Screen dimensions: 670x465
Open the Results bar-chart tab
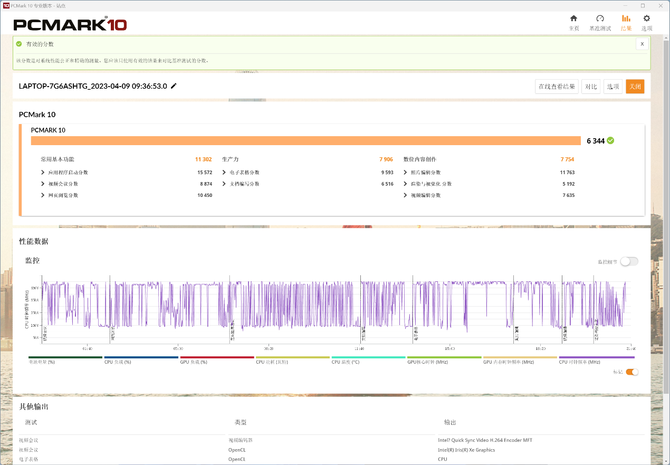(626, 23)
